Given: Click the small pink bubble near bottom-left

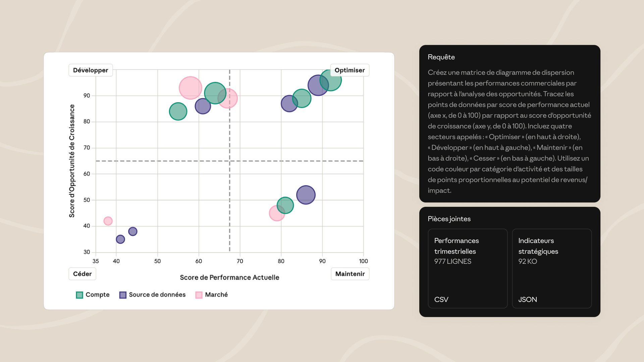Looking at the screenshot, I should click(x=108, y=221).
